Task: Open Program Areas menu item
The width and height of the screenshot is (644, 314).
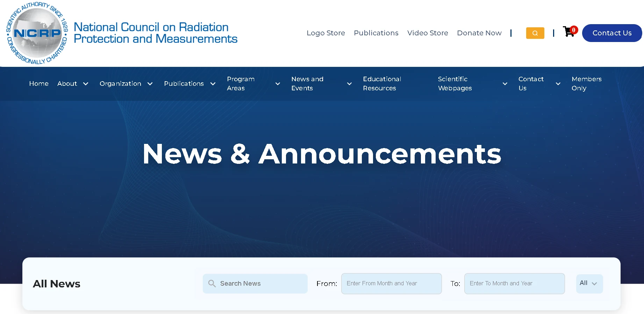Action: click(x=241, y=84)
